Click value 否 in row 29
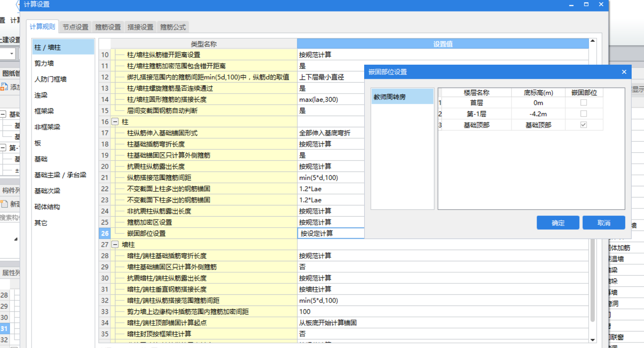The width and height of the screenshot is (644, 348). tap(302, 267)
